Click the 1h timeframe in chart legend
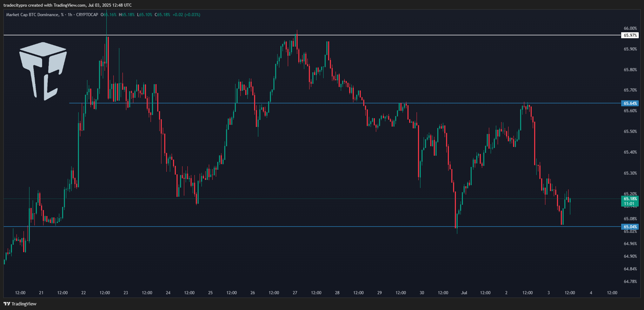Image resolution: width=644 pixels, height=310 pixels. coord(70,15)
